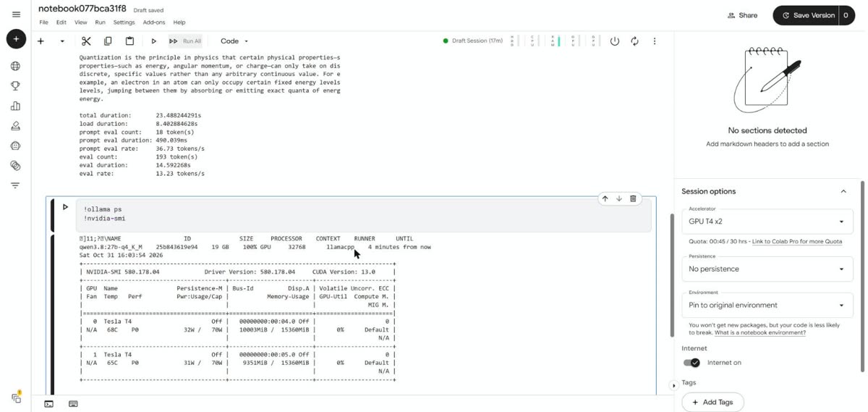Open the Settings menu
The width and height of the screenshot is (868, 412).
(124, 22)
